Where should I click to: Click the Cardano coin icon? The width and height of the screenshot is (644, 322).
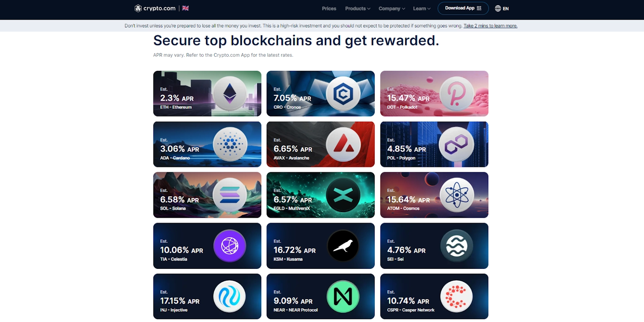coord(230,144)
